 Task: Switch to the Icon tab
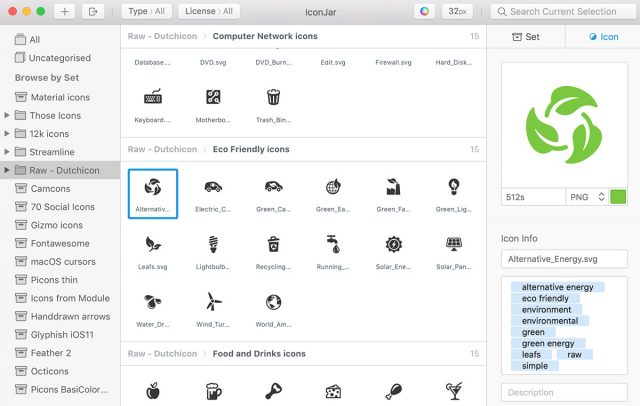click(602, 37)
